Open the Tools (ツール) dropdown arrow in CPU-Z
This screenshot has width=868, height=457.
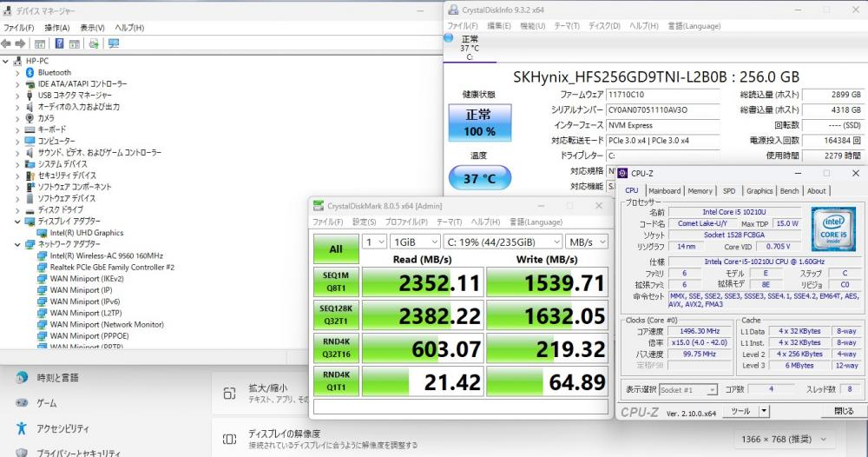(764, 411)
